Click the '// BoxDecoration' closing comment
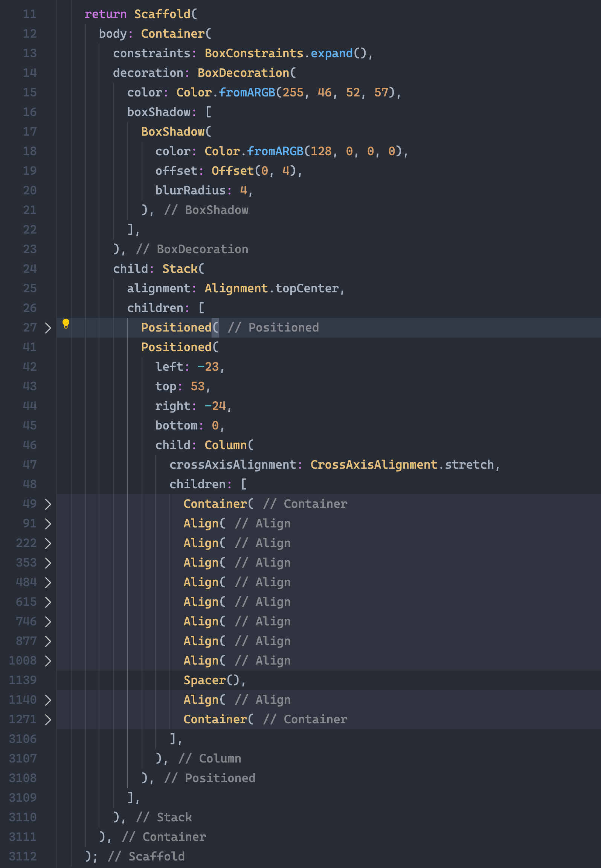 click(x=192, y=249)
